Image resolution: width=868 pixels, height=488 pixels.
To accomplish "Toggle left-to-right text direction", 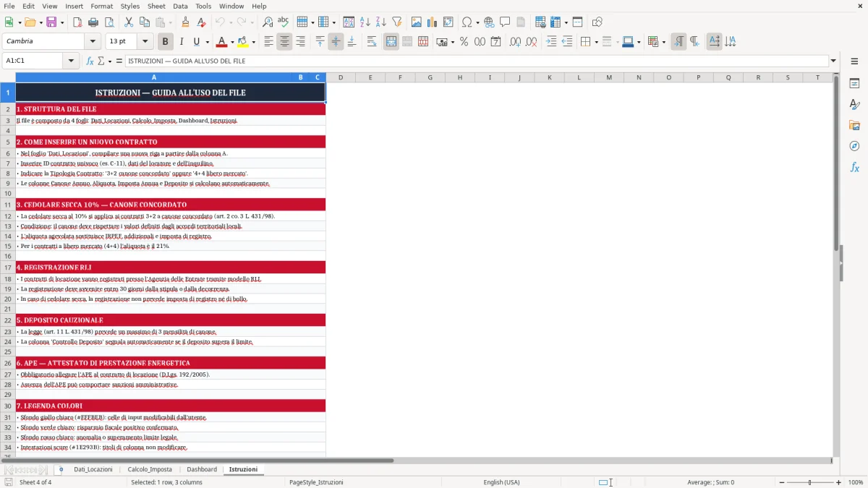I will click(x=678, y=42).
